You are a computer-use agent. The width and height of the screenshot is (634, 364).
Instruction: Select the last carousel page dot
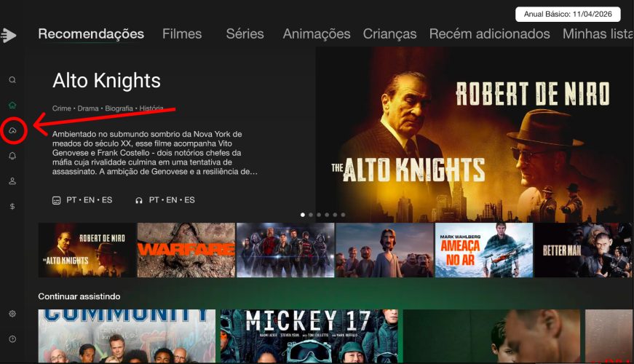pos(343,215)
